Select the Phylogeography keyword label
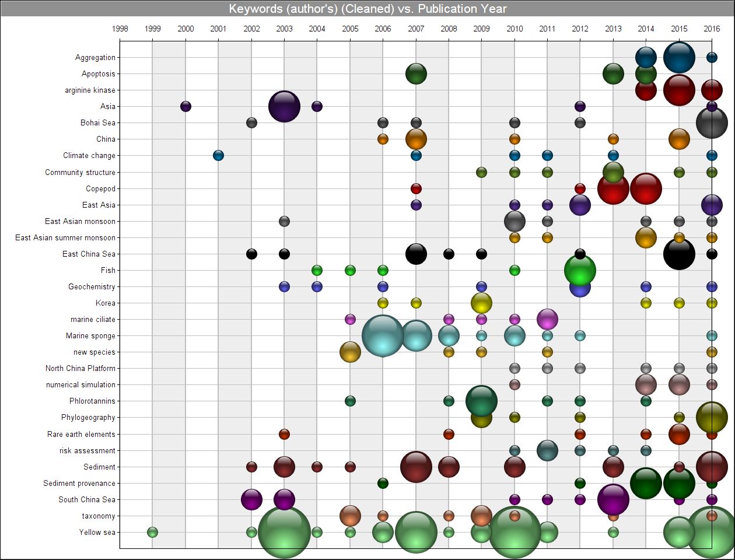Image resolution: width=735 pixels, height=560 pixels. 88,418
